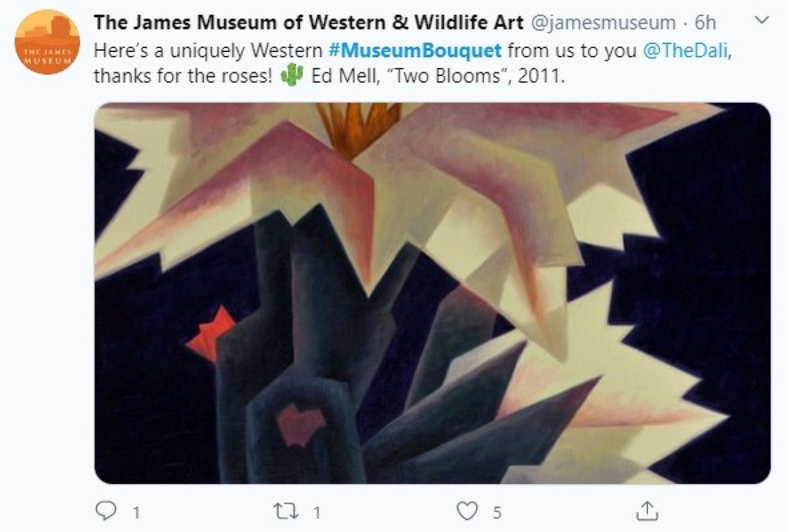
Task: Open the share tweet upload icon
Action: 647,510
